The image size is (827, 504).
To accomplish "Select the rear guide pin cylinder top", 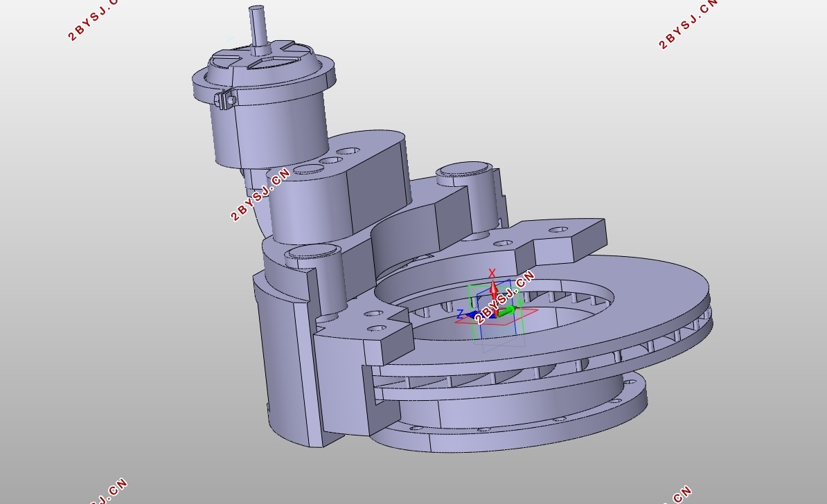I will (463, 168).
